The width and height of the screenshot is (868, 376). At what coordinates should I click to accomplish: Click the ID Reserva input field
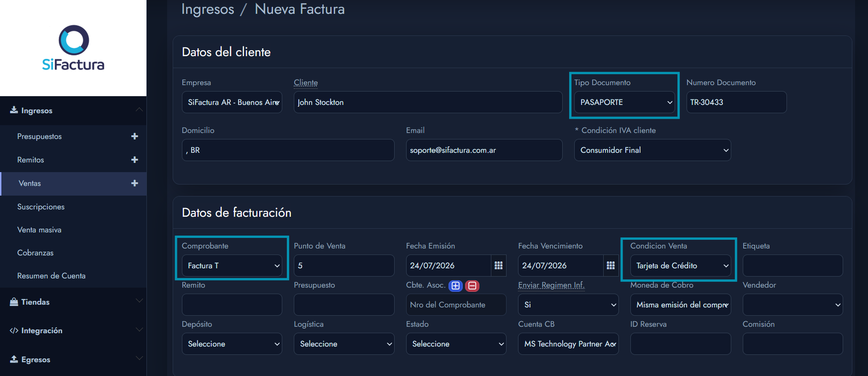coord(681,344)
